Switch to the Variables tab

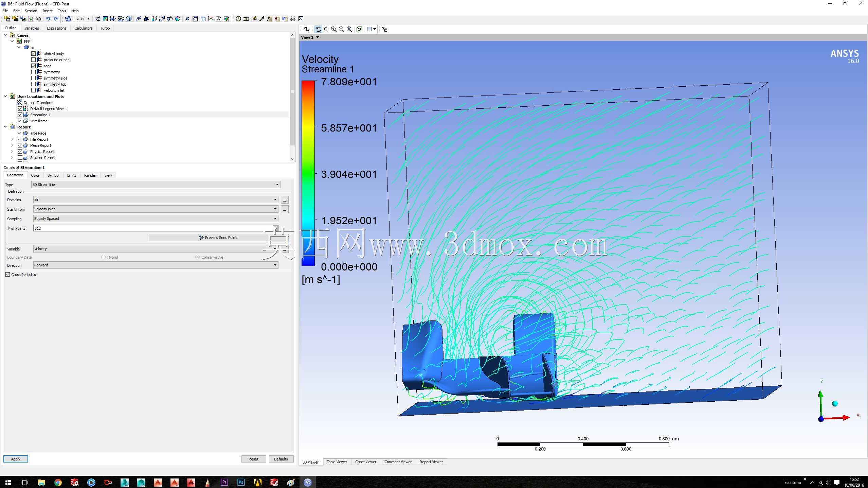click(x=32, y=28)
